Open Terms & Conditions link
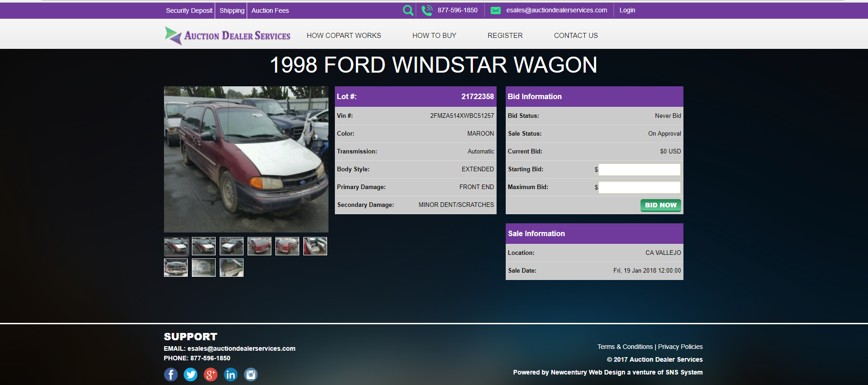868x385 pixels. pyautogui.click(x=625, y=347)
